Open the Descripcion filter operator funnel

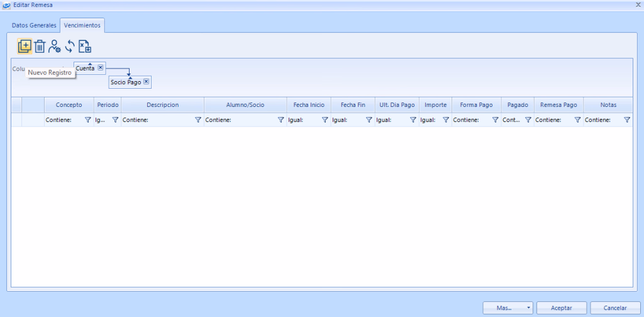tap(197, 120)
